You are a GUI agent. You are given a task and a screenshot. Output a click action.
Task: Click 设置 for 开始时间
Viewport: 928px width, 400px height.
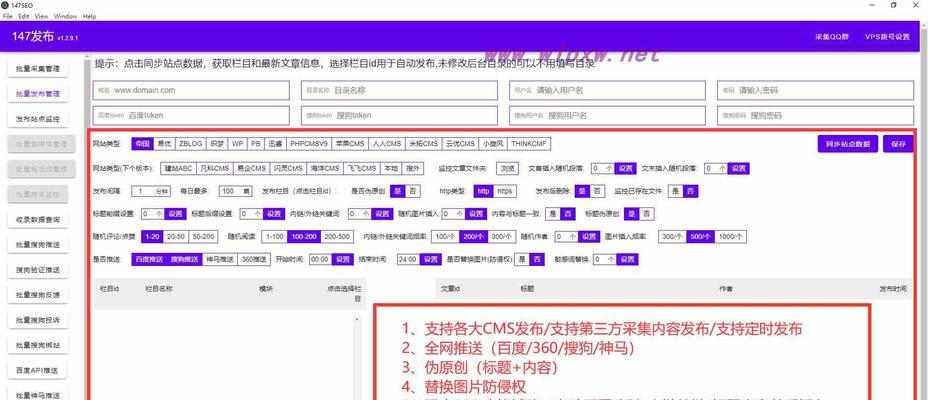click(343, 259)
